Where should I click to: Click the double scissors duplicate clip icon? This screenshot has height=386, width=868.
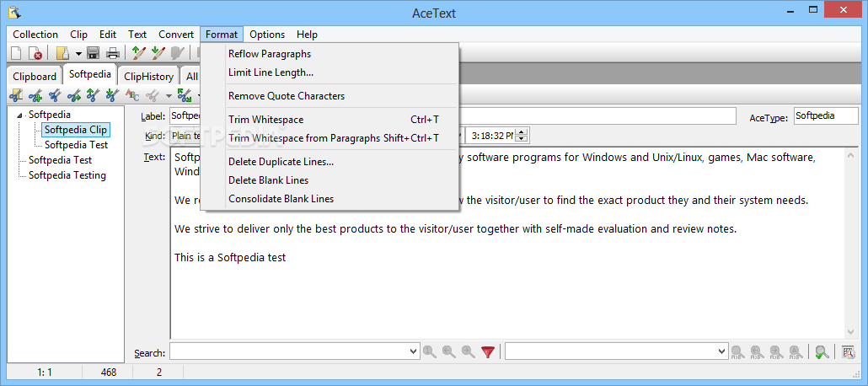[54, 95]
